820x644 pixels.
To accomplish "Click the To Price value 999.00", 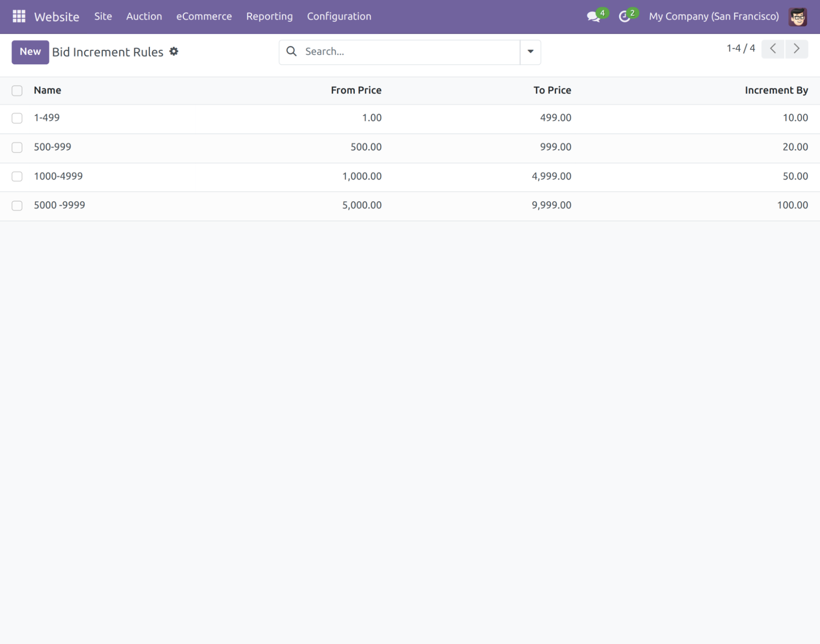I will (555, 147).
